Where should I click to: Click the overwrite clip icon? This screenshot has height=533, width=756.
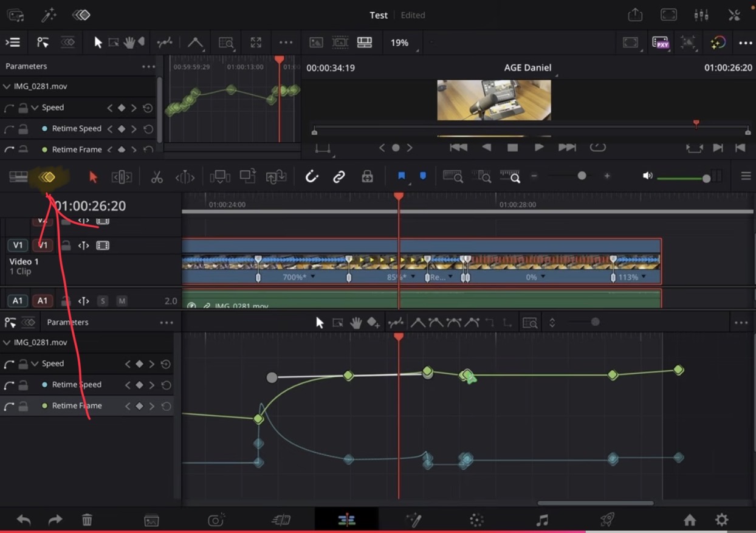click(x=247, y=176)
